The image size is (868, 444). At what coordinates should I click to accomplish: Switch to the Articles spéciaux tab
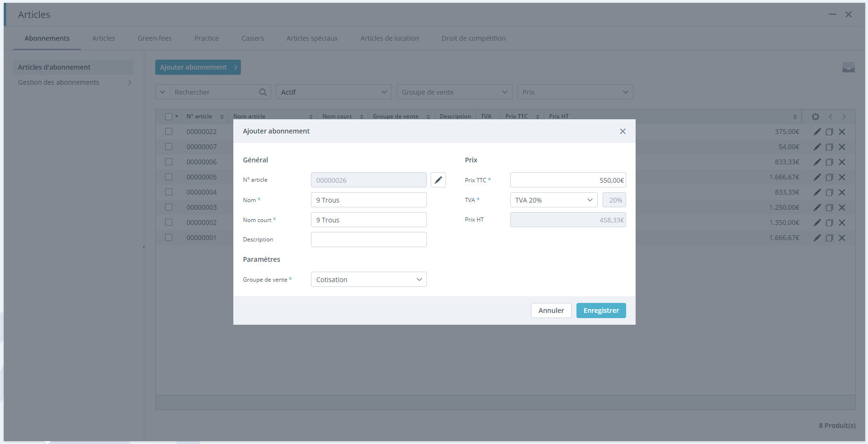(x=312, y=38)
